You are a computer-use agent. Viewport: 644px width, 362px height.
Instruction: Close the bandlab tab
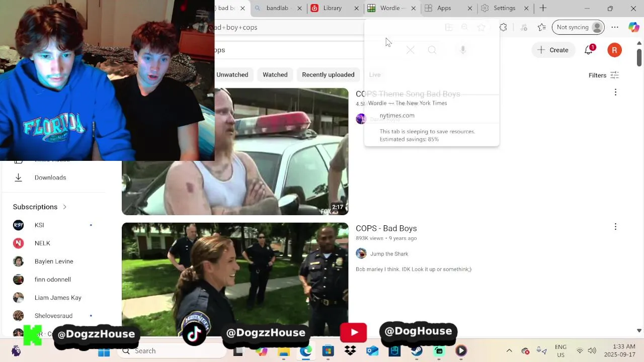click(x=300, y=8)
